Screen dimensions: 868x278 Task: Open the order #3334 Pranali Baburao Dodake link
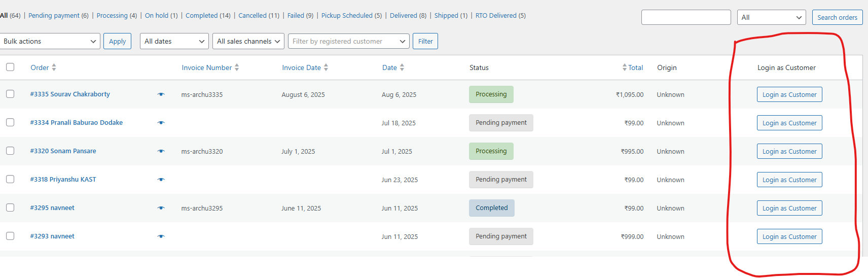pyautogui.click(x=76, y=122)
